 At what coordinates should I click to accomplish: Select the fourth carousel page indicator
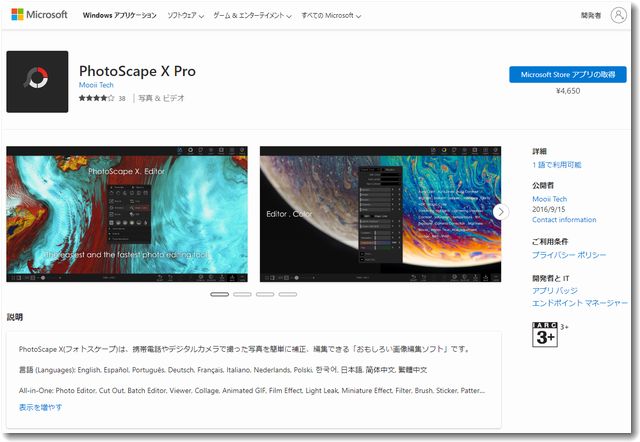tap(288, 294)
